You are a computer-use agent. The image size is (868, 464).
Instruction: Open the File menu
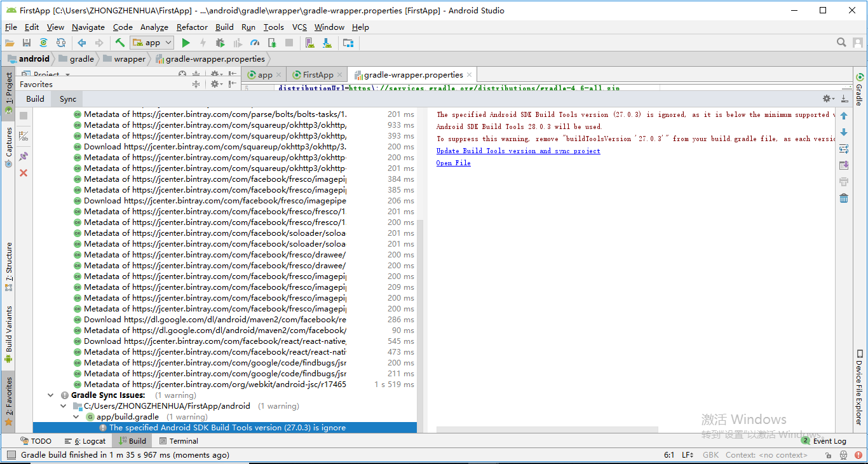coord(11,27)
